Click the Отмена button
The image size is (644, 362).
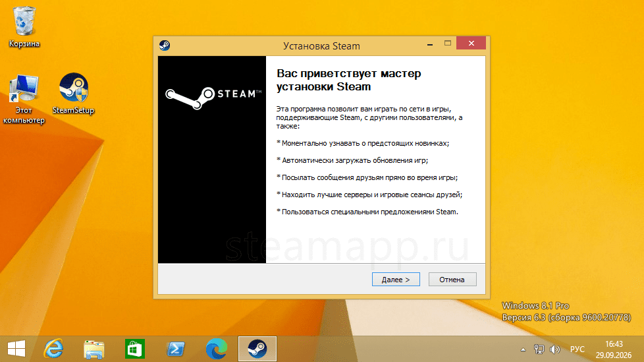pyautogui.click(x=452, y=280)
